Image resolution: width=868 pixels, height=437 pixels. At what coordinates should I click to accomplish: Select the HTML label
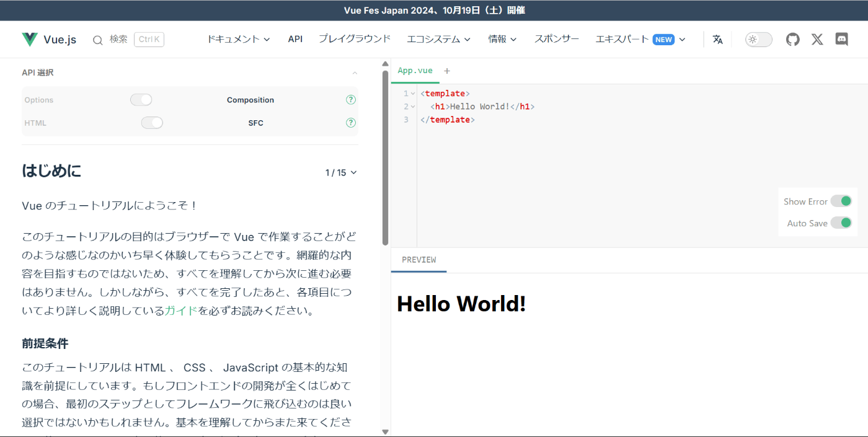tap(35, 123)
